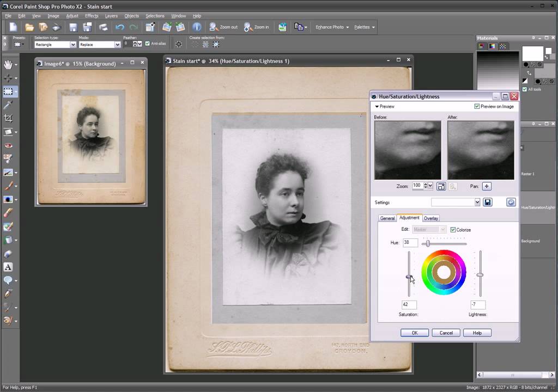The width and height of the screenshot is (558, 392).
Task: Open the dialog Zoom value dropdown arrow
Action: [430, 186]
